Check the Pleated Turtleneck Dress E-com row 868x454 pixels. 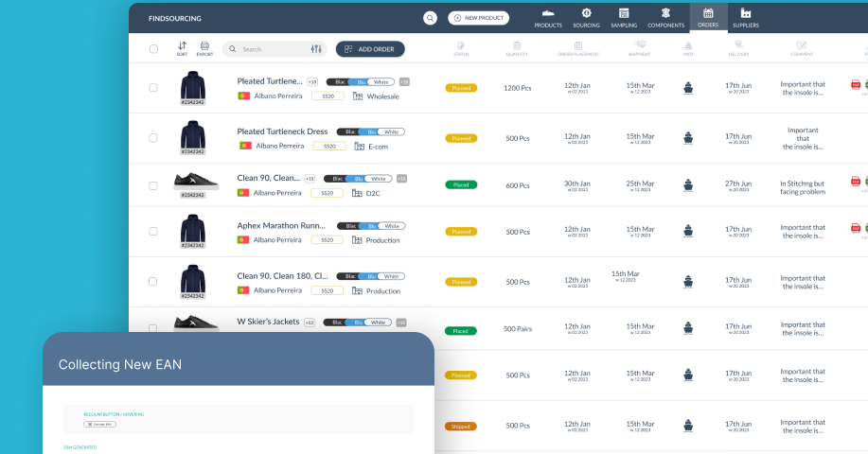tap(153, 138)
